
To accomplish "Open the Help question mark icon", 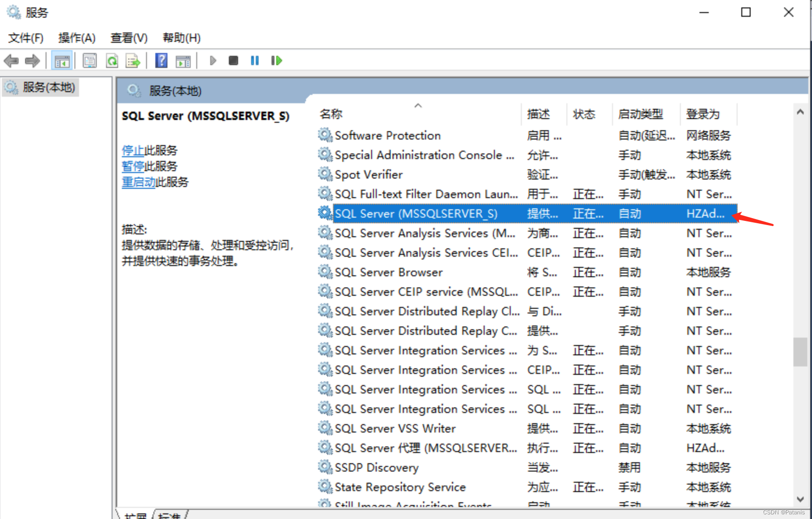I will [161, 60].
